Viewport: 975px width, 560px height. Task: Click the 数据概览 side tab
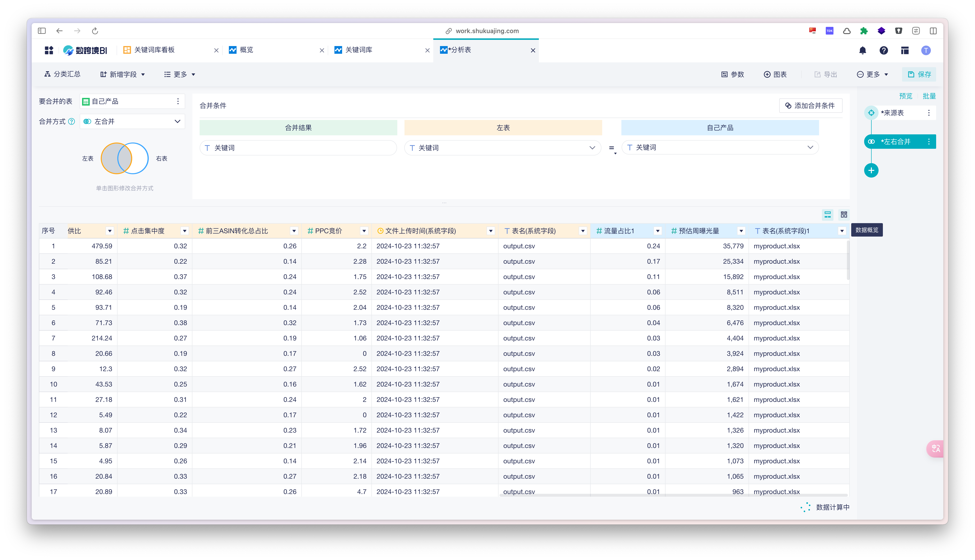coord(867,230)
